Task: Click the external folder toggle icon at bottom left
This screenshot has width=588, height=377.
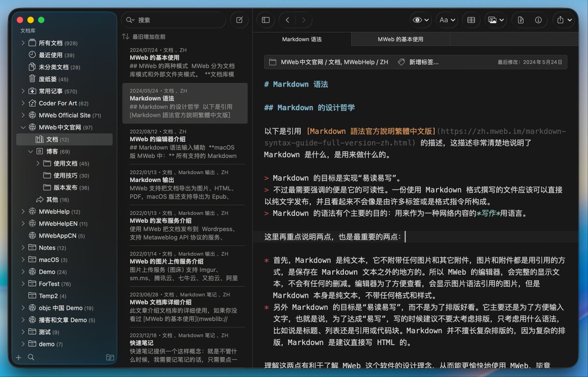Action: pos(110,358)
